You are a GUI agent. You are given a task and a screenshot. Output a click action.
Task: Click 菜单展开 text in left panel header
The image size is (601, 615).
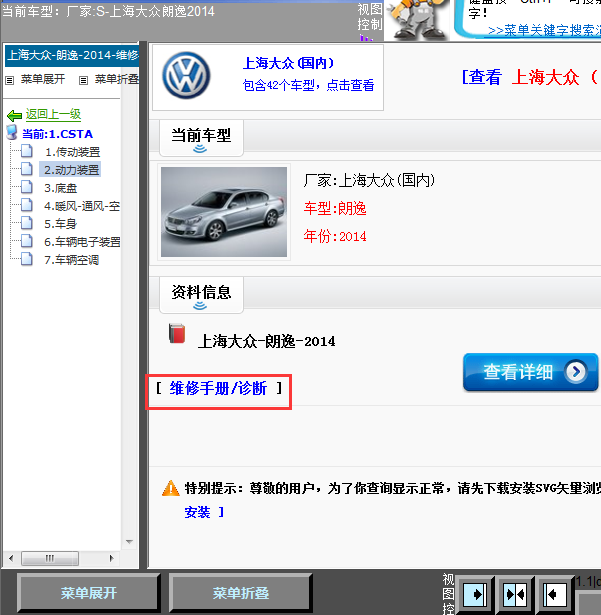[43, 79]
